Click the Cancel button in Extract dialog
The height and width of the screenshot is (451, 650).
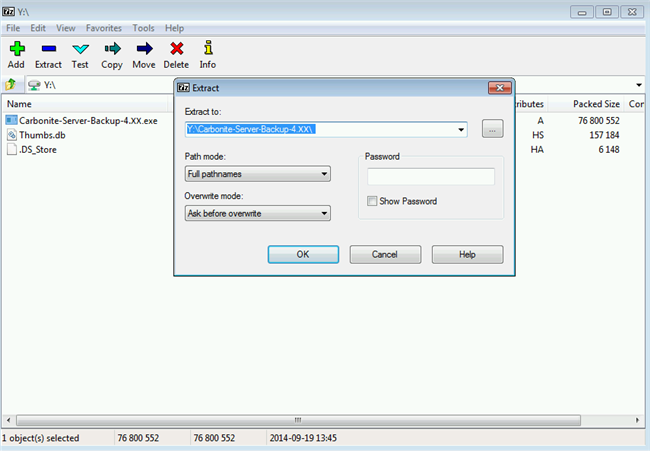pos(385,255)
